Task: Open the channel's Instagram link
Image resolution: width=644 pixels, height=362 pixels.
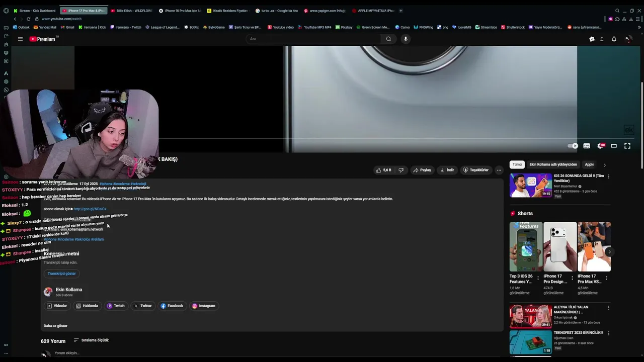Action: 204,306
